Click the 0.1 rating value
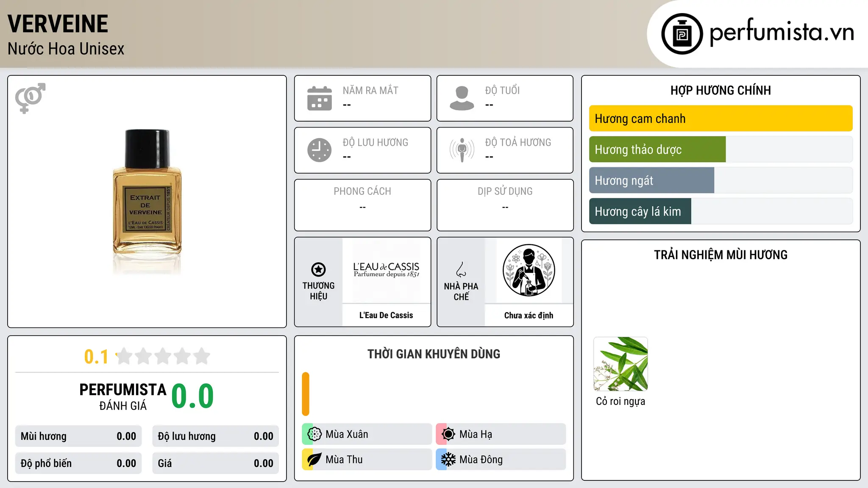 [x=96, y=357]
